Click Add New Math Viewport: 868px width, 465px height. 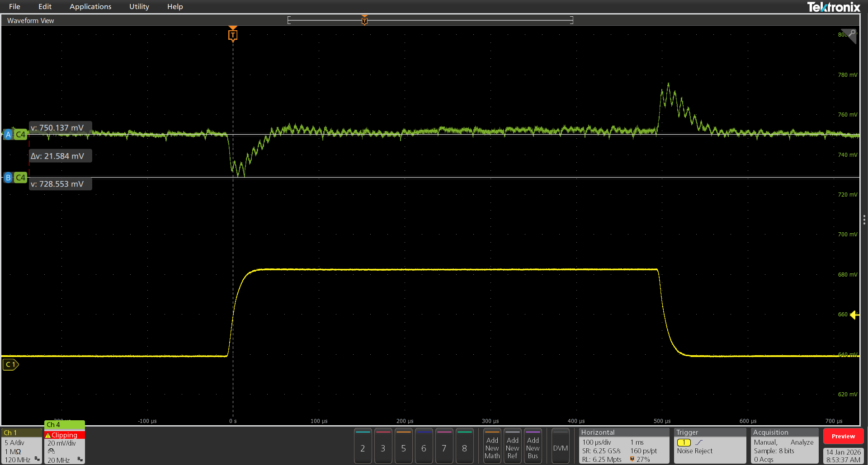point(492,446)
